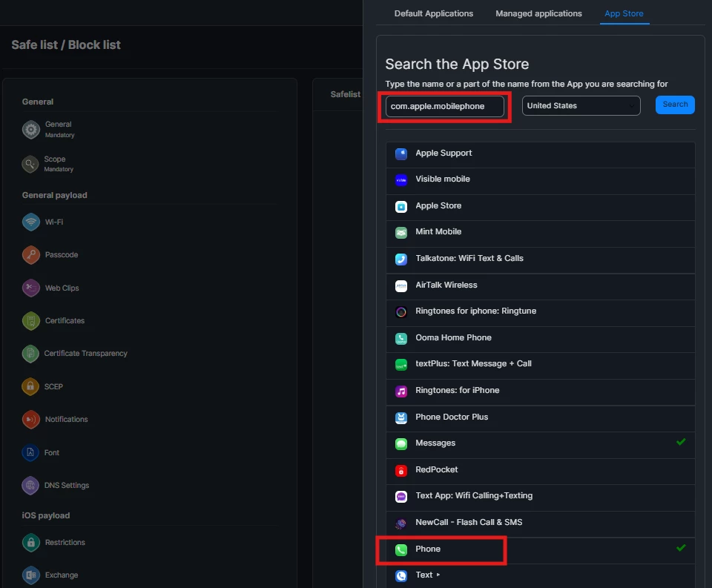Select 'Ooma Home Phone' result

point(453,338)
